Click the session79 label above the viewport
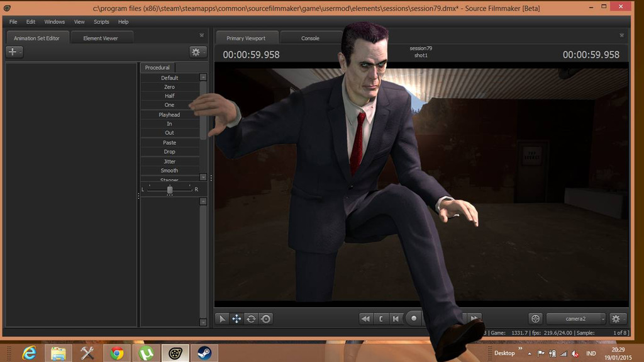The height and width of the screenshot is (362, 644). click(x=421, y=48)
